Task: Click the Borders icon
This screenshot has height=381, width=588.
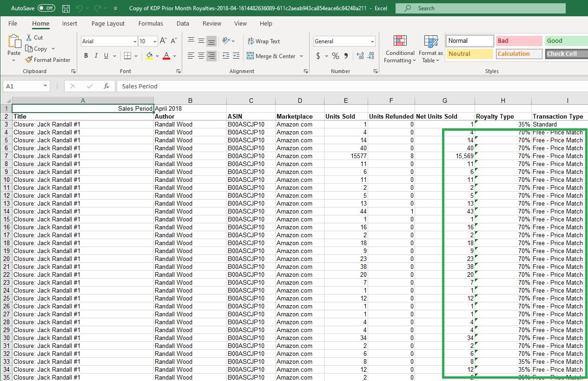Action: click(128, 56)
